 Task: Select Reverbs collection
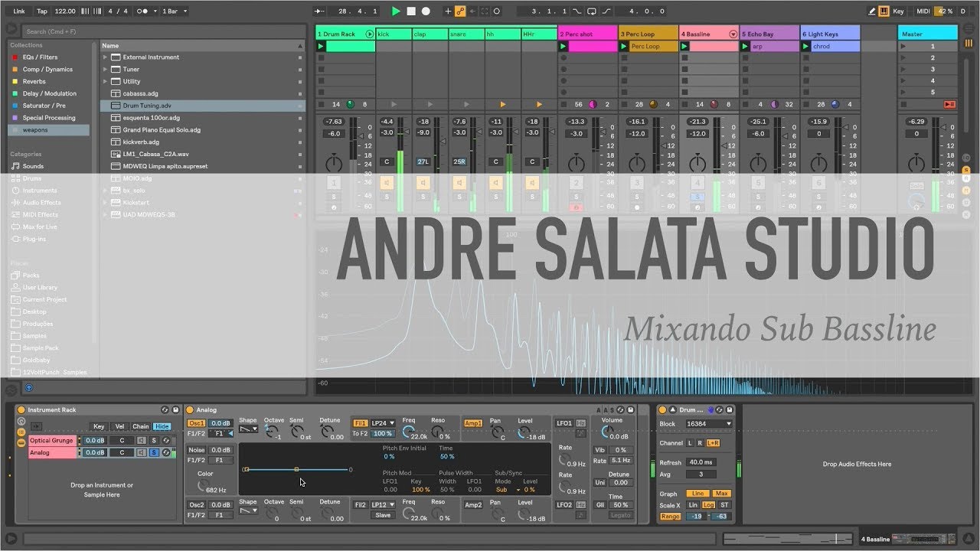(34, 81)
